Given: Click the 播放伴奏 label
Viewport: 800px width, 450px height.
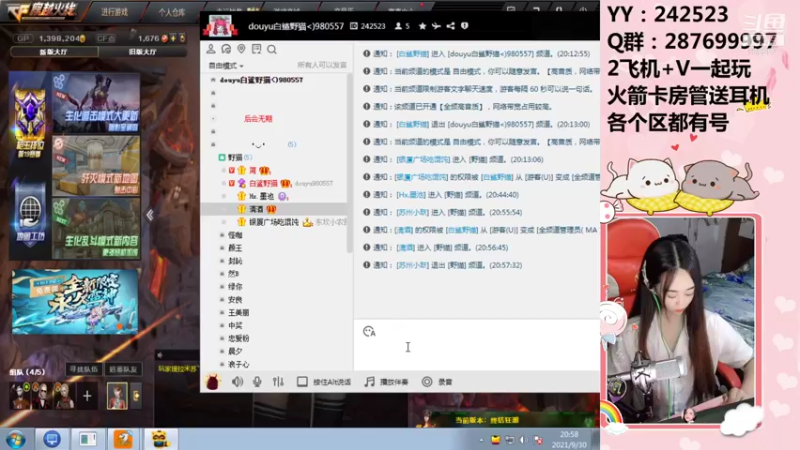Looking at the screenshot, I should 393,382.
